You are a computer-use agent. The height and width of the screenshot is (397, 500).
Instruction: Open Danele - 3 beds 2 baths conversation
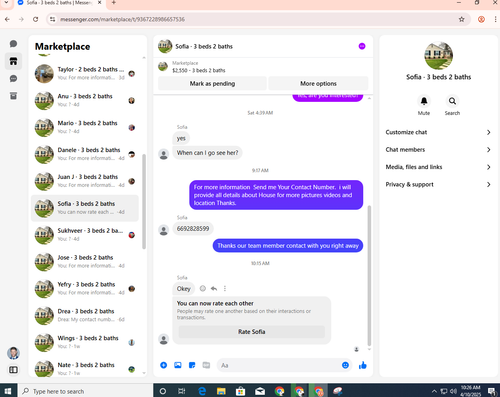pyautogui.click(x=85, y=154)
